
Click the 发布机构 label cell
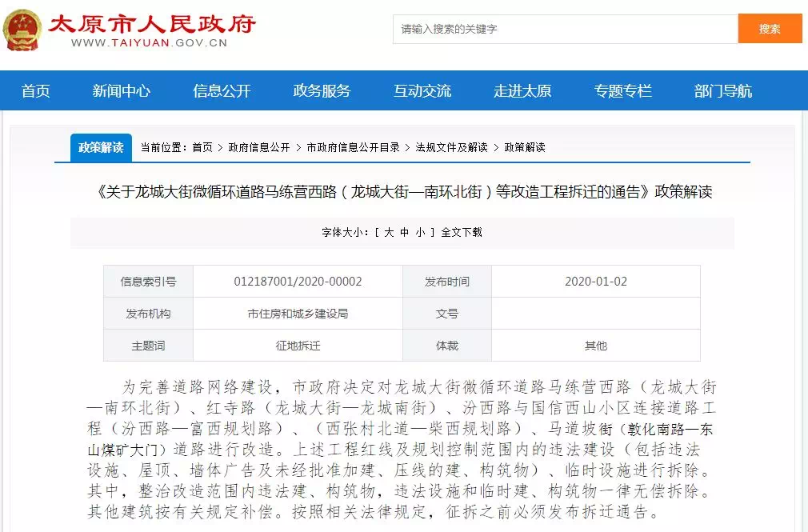click(x=149, y=314)
